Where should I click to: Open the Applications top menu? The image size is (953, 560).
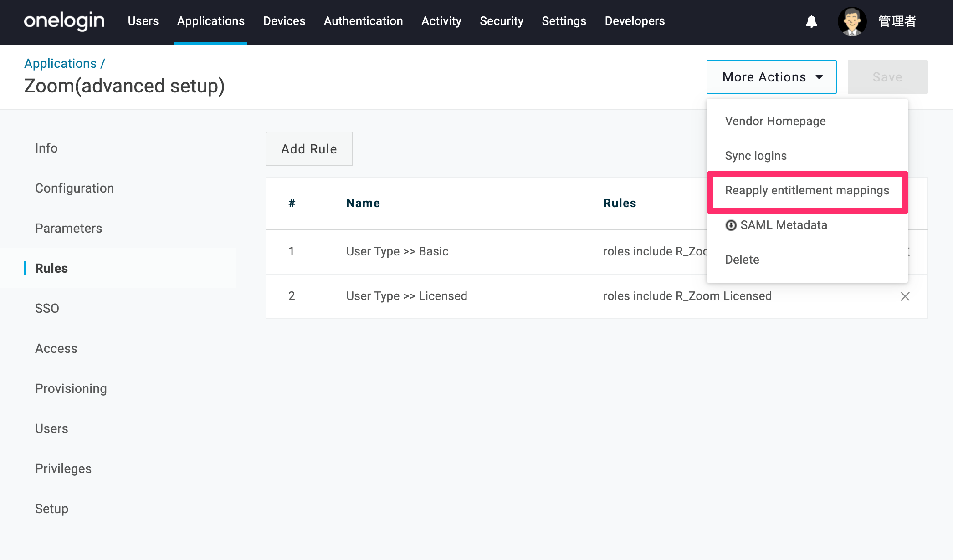click(x=211, y=21)
